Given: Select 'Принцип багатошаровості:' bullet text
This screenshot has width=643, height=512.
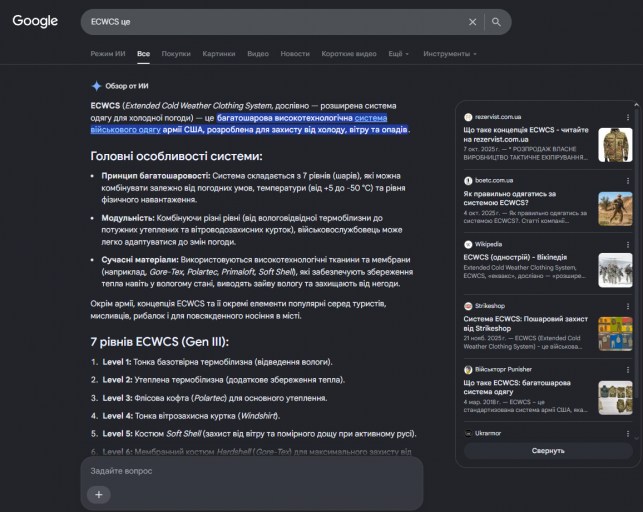Looking at the screenshot, I should 156,176.
